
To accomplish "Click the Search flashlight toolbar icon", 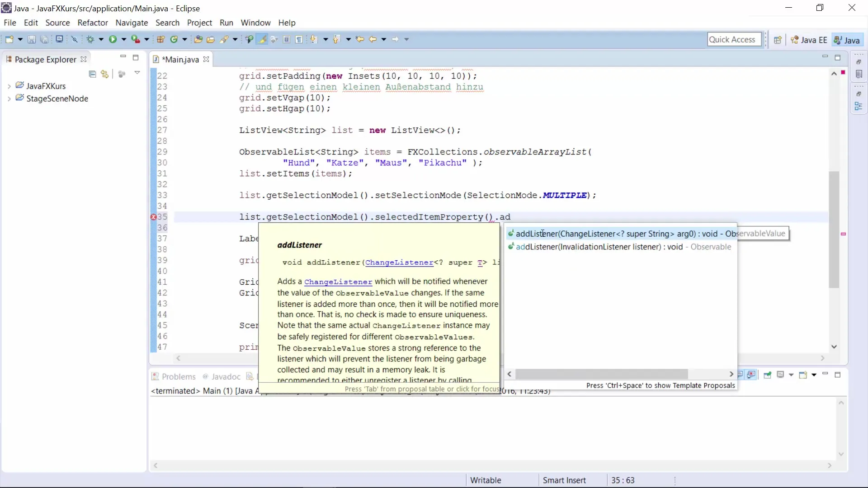I will (x=224, y=39).
